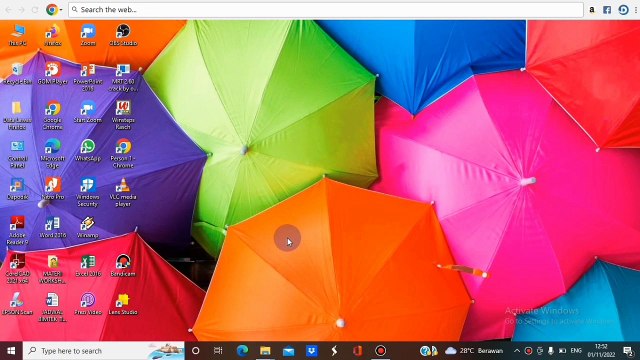Click the browser back arrow button
This screenshot has height=360, width=640.
coord(9,10)
